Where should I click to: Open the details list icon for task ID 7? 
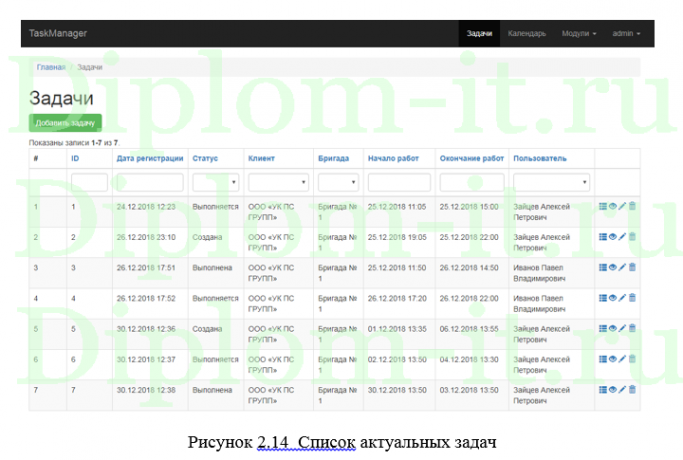[x=603, y=390]
